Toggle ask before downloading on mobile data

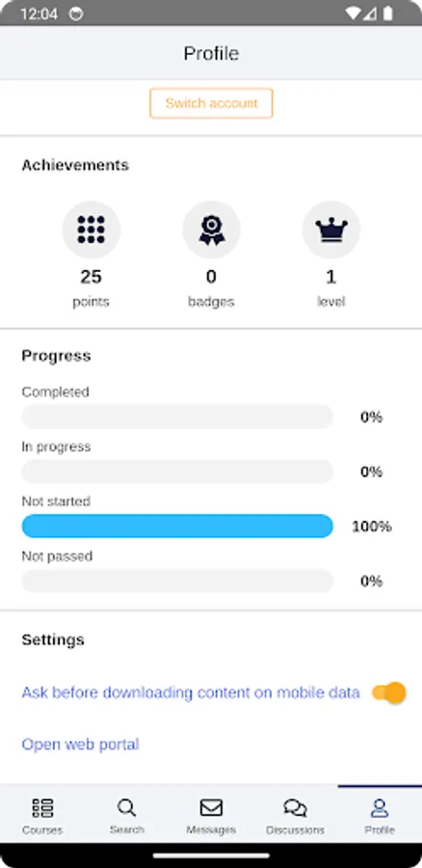tap(389, 692)
